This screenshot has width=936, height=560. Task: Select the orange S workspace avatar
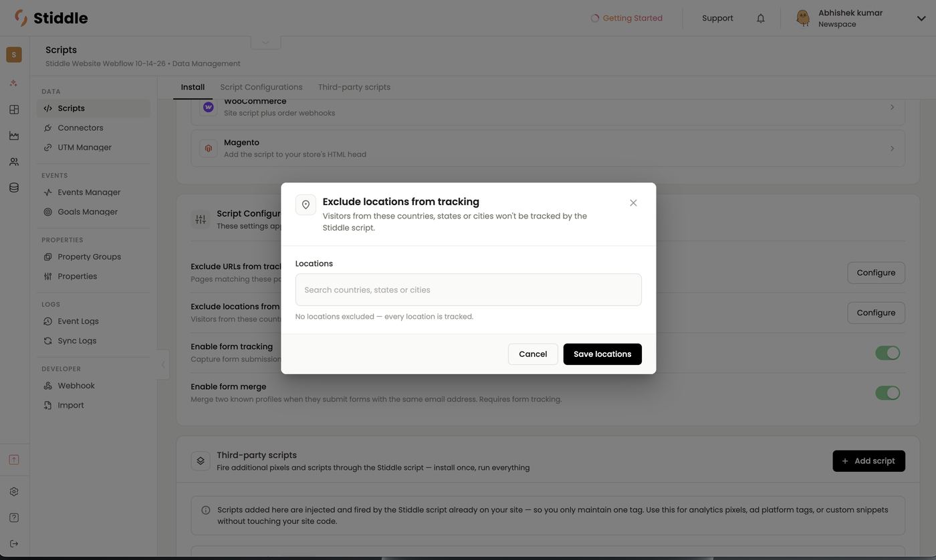pos(14,55)
